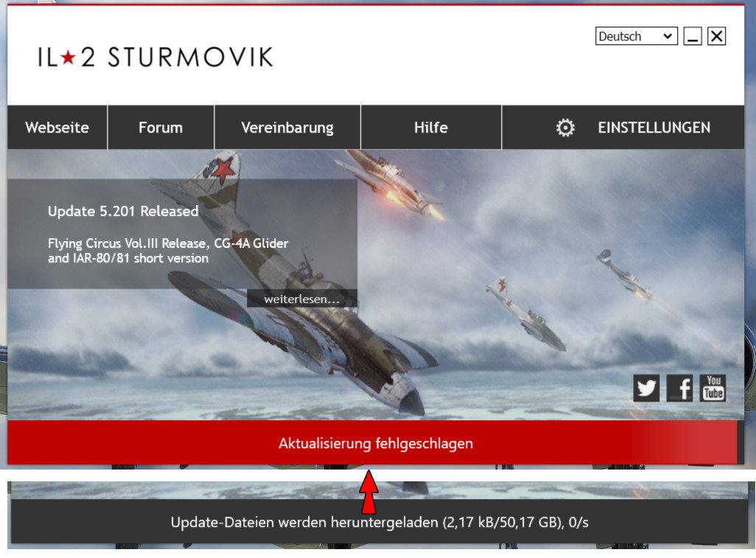Expand the Deutsch language dropdown
Viewport: 756px width, 558px height.
click(x=637, y=36)
